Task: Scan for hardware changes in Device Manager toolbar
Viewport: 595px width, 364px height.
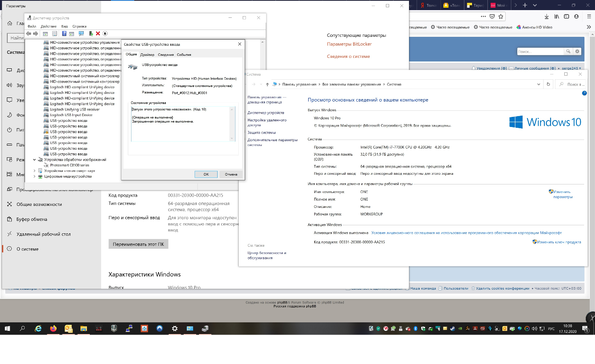Action: tap(81, 34)
